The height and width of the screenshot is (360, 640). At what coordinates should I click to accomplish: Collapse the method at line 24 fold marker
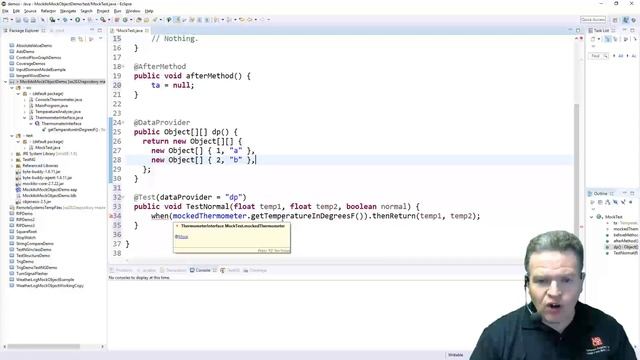tap(123, 122)
